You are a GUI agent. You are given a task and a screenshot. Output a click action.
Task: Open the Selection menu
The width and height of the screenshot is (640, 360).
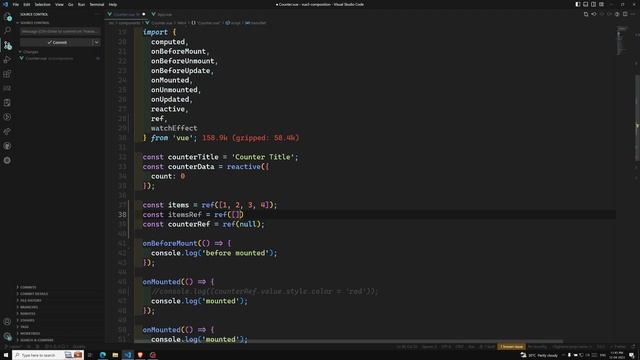click(x=42, y=4)
